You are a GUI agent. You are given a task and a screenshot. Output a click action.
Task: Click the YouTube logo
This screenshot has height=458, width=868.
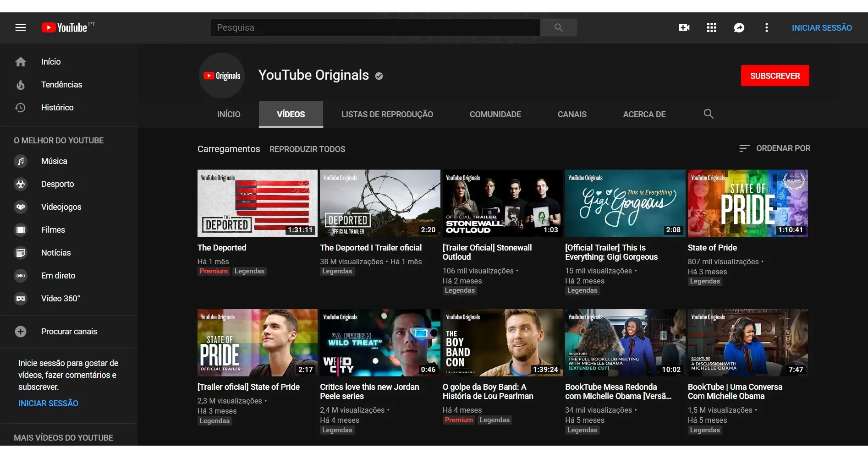(x=65, y=27)
